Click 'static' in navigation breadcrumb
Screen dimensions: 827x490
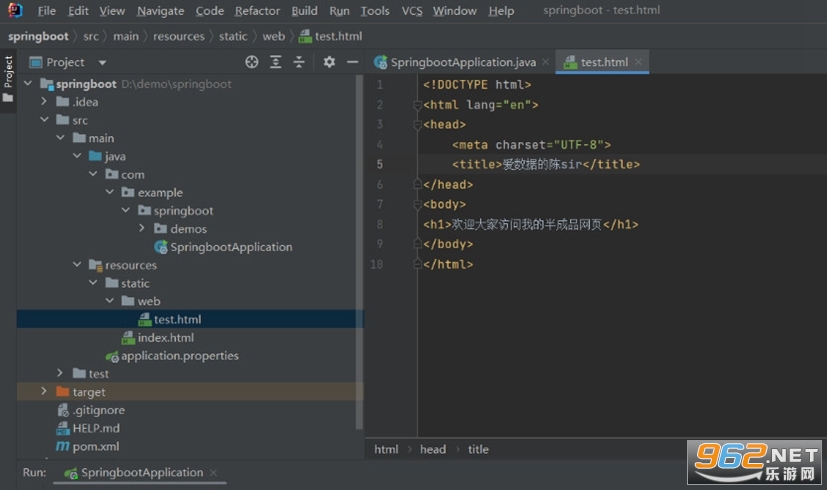(x=233, y=36)
